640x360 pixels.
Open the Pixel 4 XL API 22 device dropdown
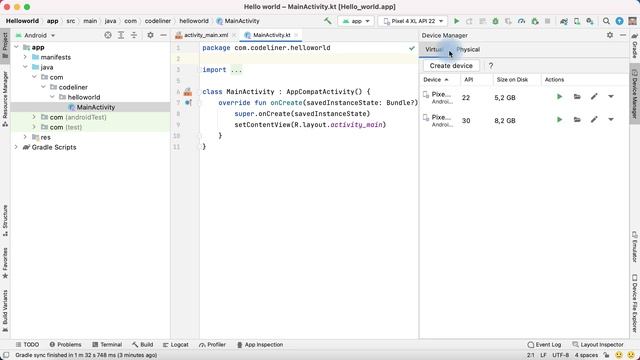[x=413, y=21]
